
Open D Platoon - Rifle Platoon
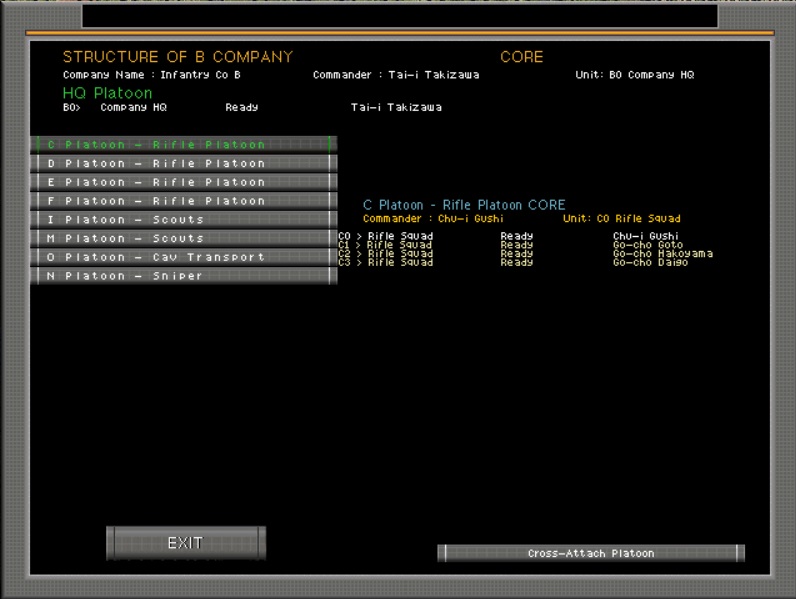click(183, 164)
